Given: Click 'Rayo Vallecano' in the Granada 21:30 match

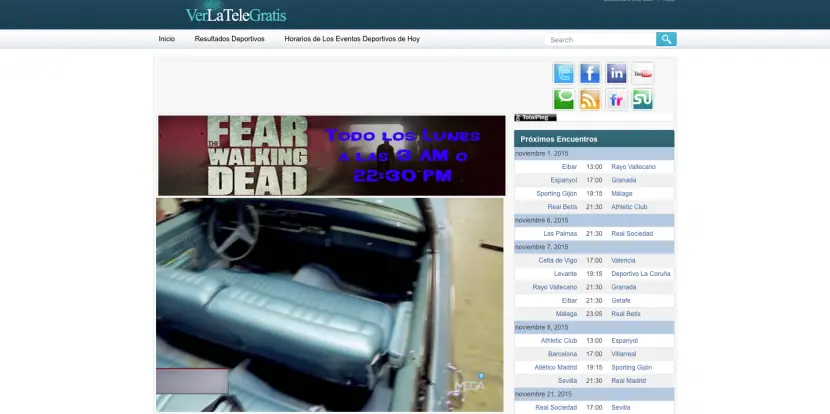Looking at the screenshot, I should click(x=555, y=287).
